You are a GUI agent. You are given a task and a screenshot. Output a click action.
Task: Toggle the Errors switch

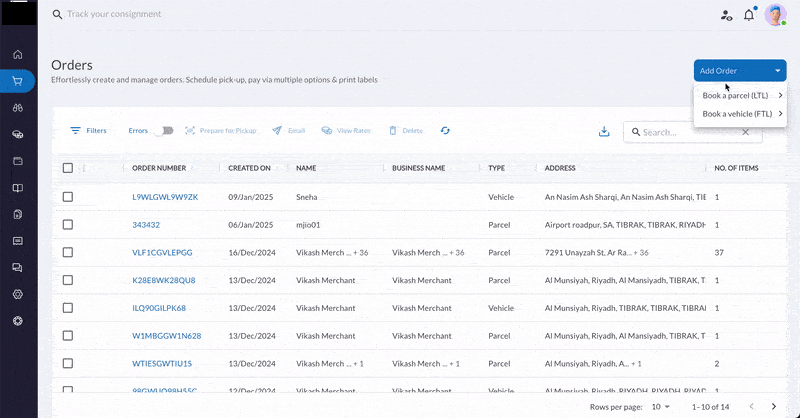[x=164, y=131]
